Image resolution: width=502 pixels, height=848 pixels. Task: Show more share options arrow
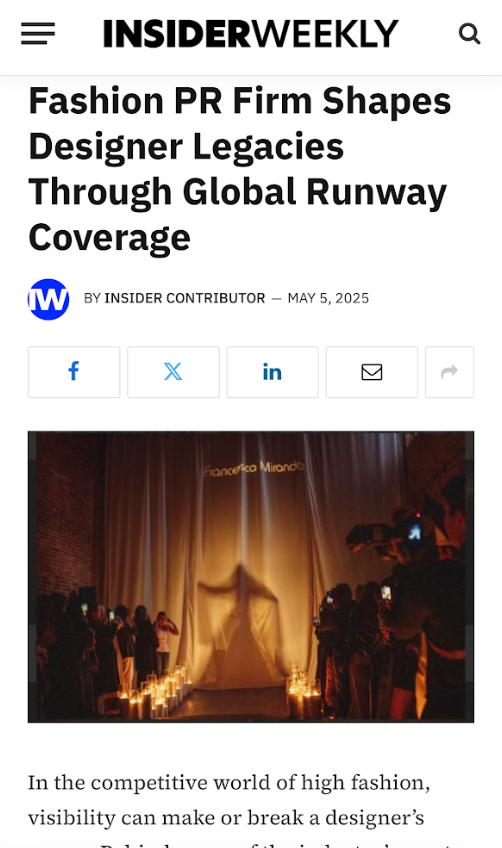click(450, 372)
